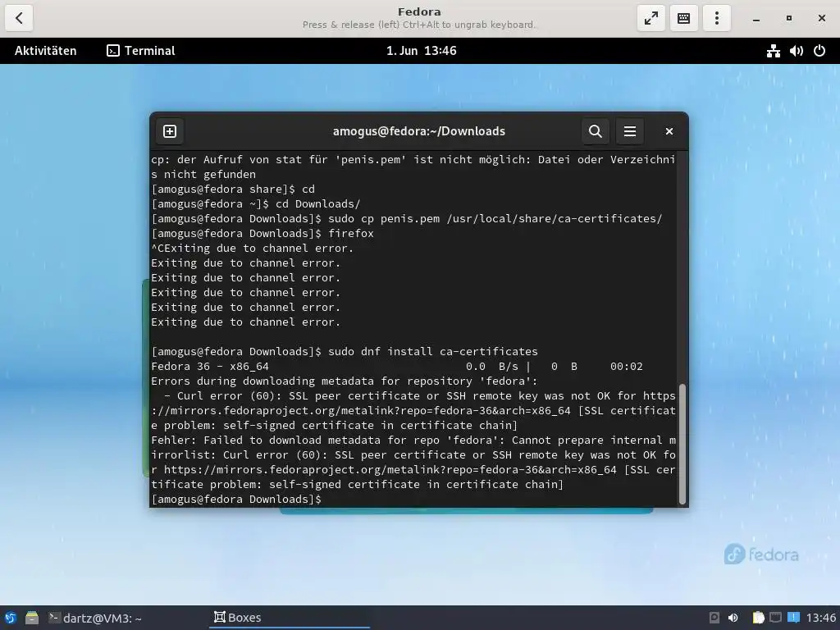Click the '[amogus@fedora Downloads]$ firefox' line

262,234
